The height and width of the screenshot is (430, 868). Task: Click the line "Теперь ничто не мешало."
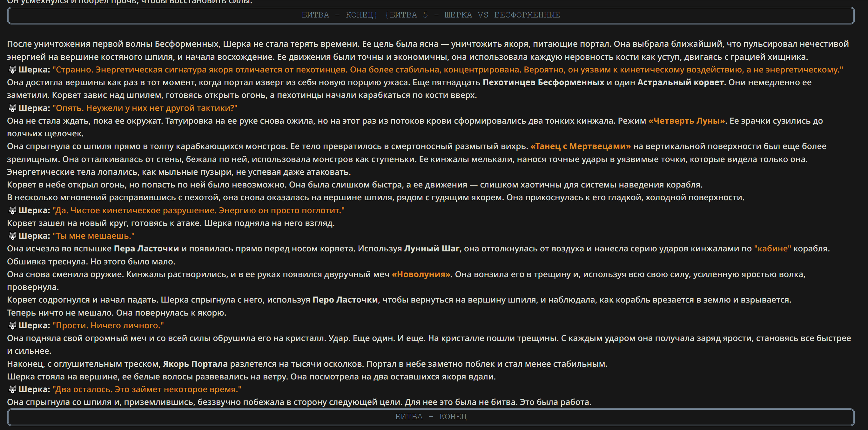[x=60, y=313]
